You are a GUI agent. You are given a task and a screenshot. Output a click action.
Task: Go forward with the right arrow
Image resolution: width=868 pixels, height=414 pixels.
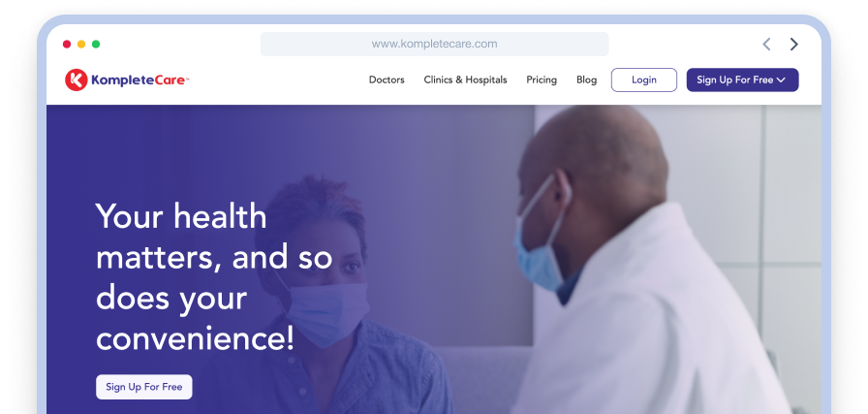point(794,45)
